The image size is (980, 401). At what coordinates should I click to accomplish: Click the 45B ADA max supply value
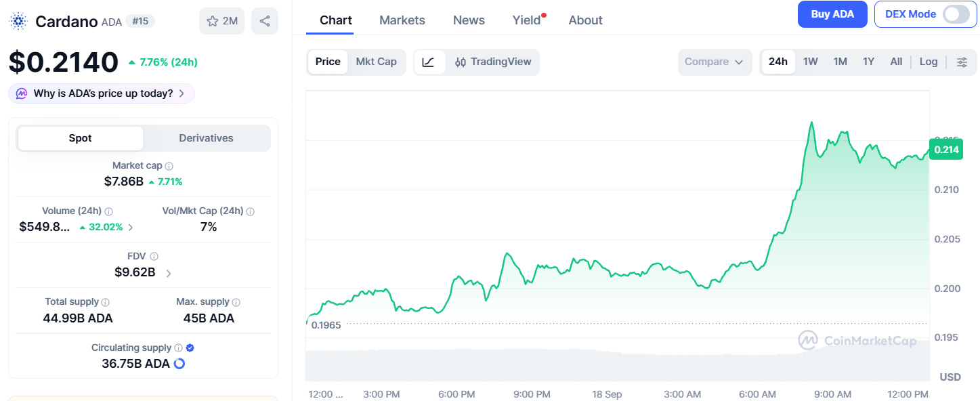click(x=209, y=318)
